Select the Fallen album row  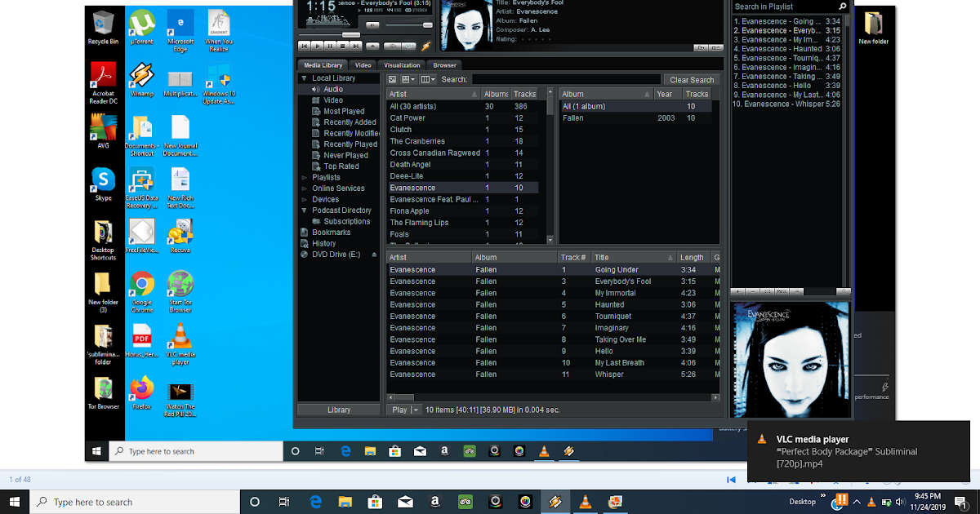[x=635, y=118]
